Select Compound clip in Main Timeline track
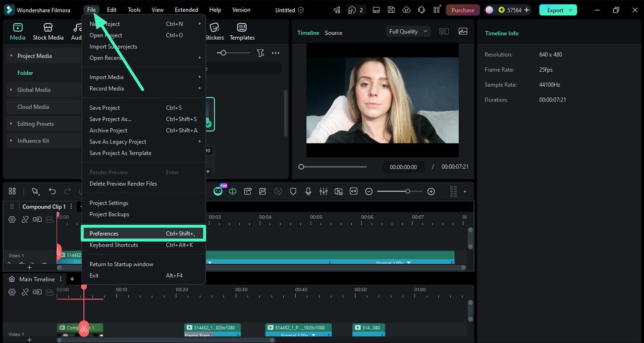 (x=80, y=330)
